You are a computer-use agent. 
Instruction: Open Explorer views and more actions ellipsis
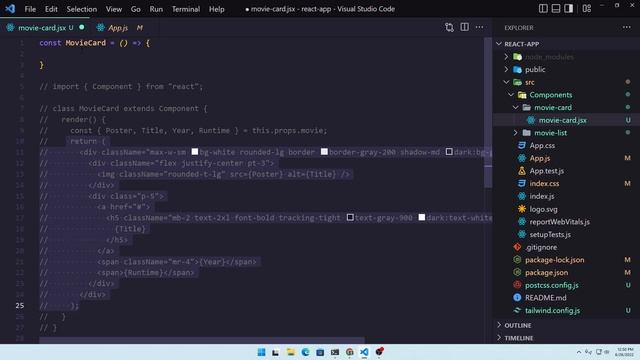point(627,27)
